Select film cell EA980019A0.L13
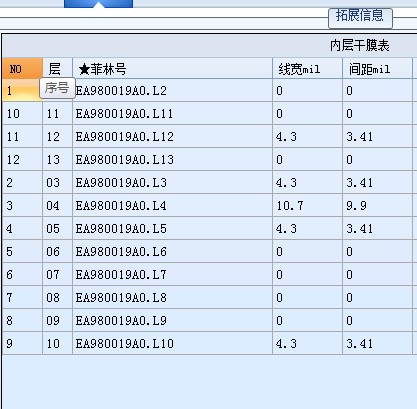Image resolution: width=417 pixels, height=409 pixels. (173, 160)
